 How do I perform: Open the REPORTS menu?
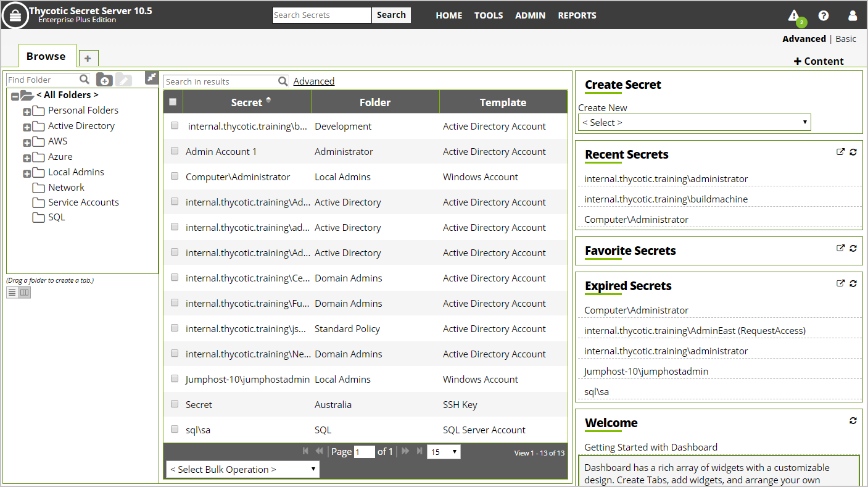coord(577,15)
